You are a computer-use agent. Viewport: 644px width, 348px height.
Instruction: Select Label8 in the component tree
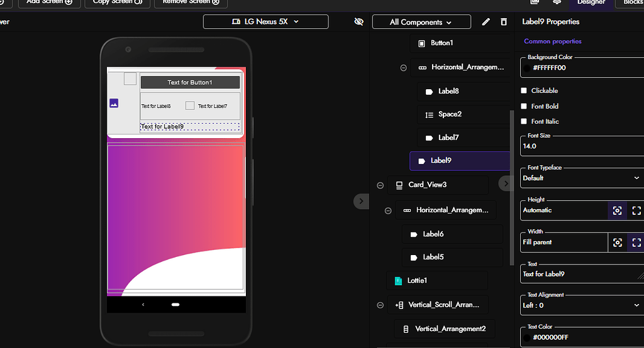coord(448,91)
